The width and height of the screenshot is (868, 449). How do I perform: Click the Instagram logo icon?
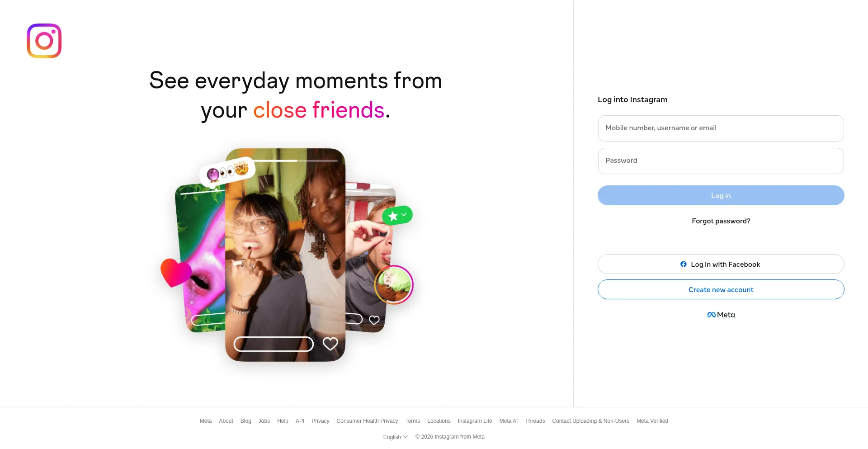pyautogui.click(x=44, y=41)
